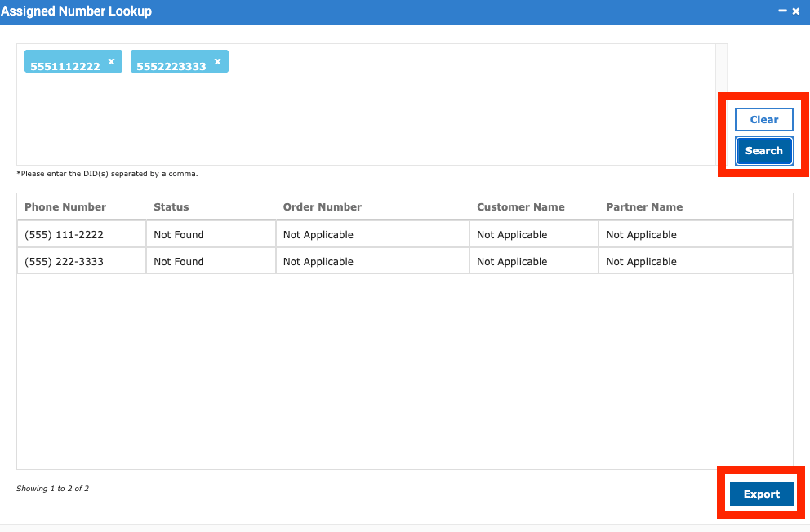This screenshot has width=810, height=532.
Task: Click the Customer Name cell for (555) 111-2222
Action: (534, 234)
